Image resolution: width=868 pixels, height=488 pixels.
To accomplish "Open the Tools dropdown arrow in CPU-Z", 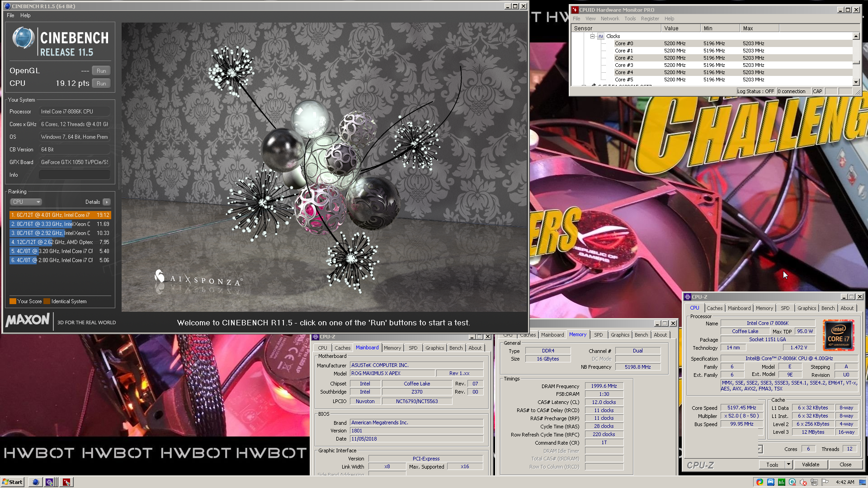I will coord(788,465).
